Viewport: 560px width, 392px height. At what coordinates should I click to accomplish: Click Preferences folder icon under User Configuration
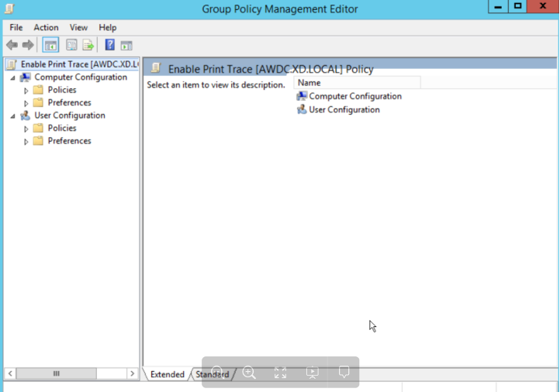pyautogui.click(x=38, y=140)
